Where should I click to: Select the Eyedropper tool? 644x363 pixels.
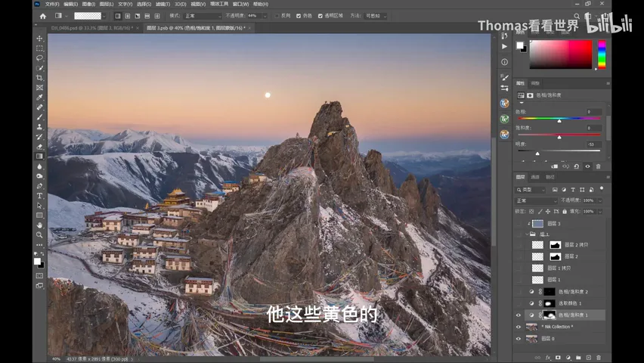coord(39,98)
